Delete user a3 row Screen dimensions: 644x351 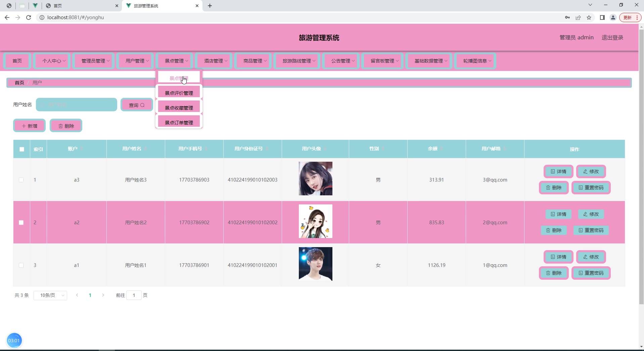pyautogui.click(x=554, y=188)
